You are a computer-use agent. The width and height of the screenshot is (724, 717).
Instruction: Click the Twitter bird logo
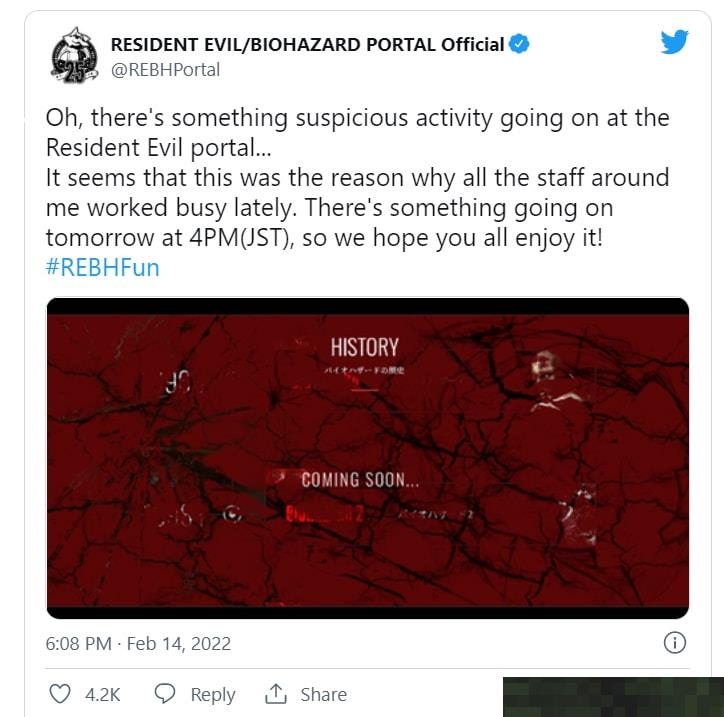[x=674, y=42]
